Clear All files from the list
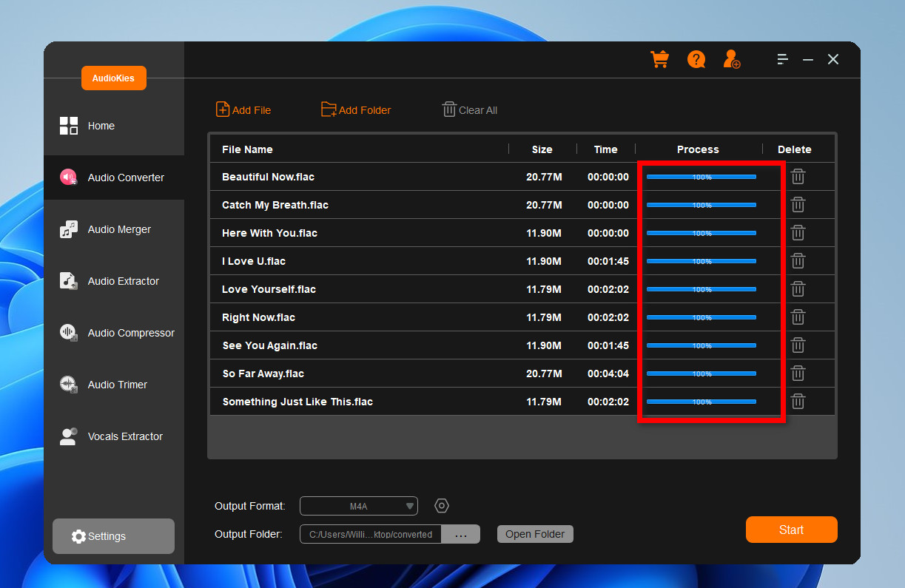The width and height of the screenshot is (905, 588). click(x=470, y=109)
